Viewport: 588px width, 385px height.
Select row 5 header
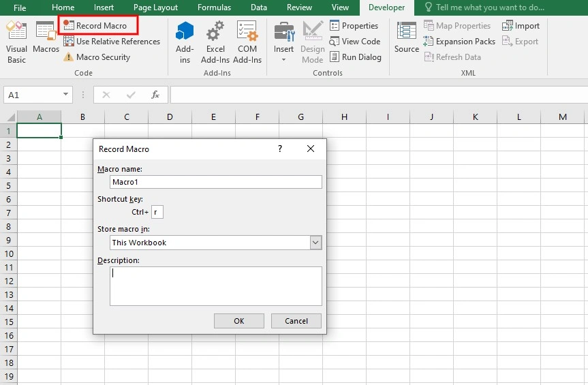click(x=8, y=185)
